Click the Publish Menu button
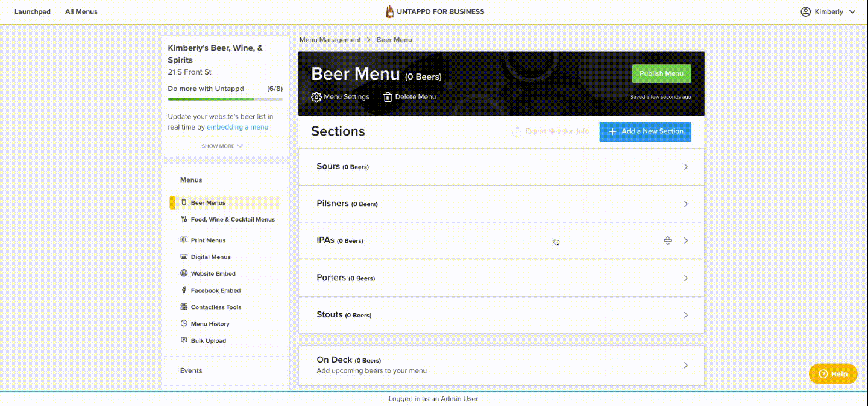 pos(661,73)
